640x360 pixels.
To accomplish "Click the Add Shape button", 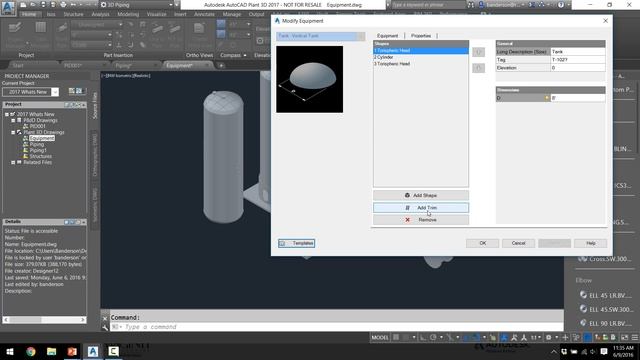I will (421, 195).
